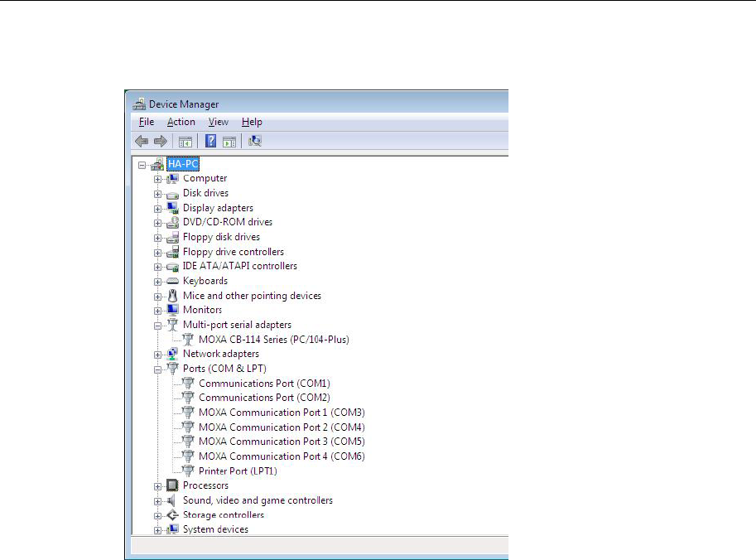756x560 pixels.
Task: Expand the Computer category
Action: click(157, 179)
